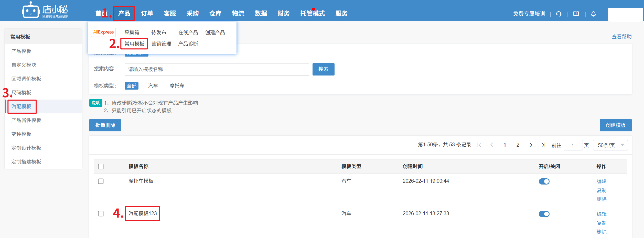Select 产品属性模板 in the sidebar
This screenshot has width=644, height=238.
[26, 120]
